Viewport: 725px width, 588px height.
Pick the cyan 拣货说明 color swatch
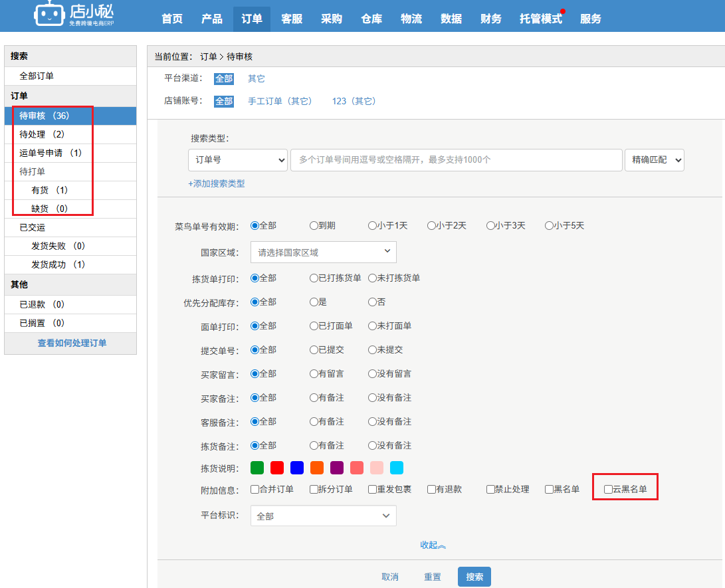click(x=397, y=468)
